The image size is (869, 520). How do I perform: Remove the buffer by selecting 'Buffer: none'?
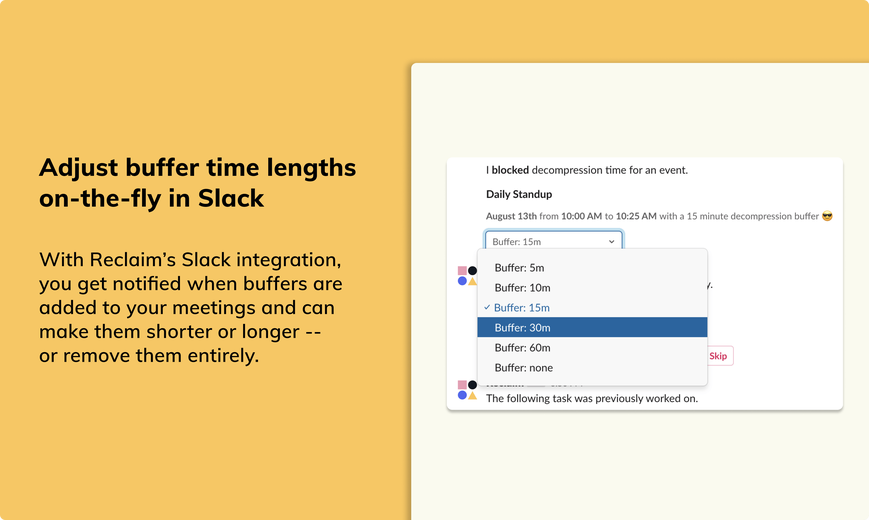pos(592,368)
